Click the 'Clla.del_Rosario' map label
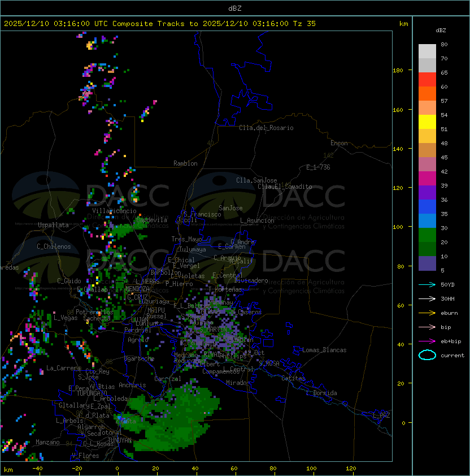Screen dimensions: 470x476 click(266, 128)
